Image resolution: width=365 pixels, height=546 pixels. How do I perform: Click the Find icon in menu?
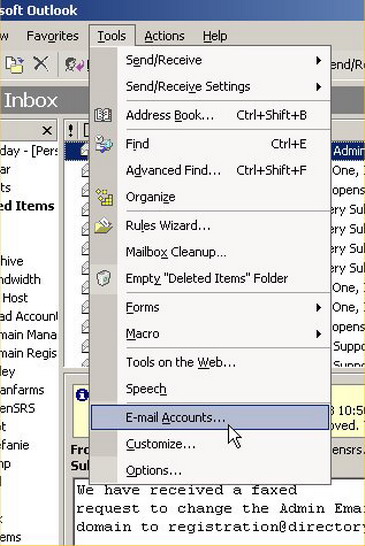[x=104, y=143]
